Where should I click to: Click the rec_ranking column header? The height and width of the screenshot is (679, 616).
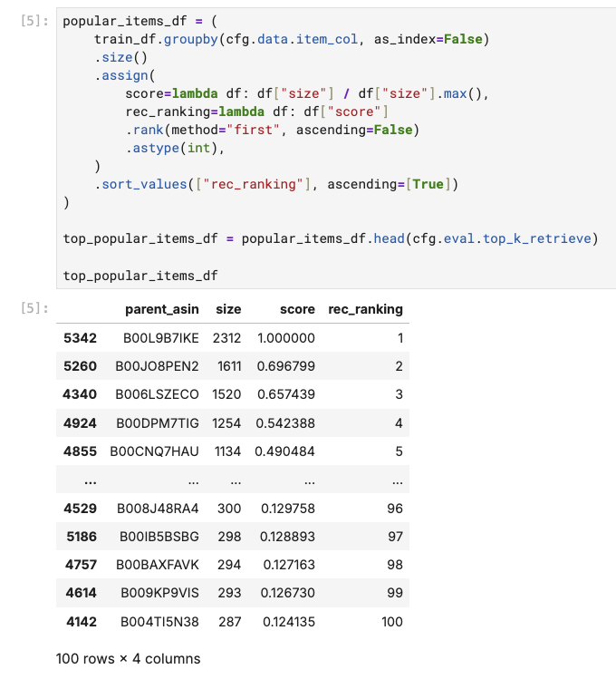(366, 310)
